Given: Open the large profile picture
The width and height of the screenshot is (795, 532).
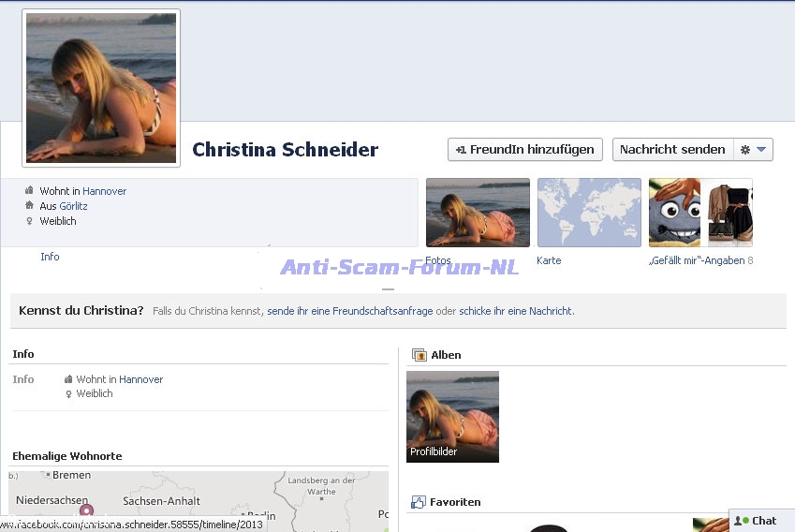Looking at the screenshot, I should (101, 88).
